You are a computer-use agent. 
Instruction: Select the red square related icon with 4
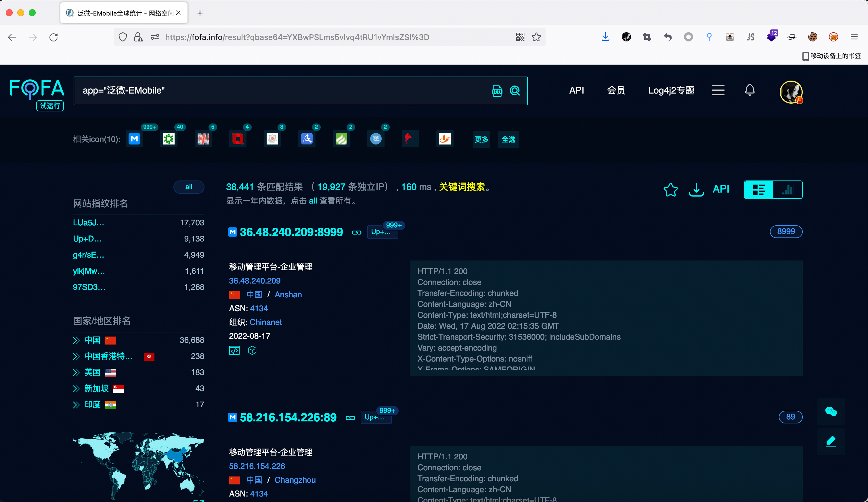click(x=238, y=139)
